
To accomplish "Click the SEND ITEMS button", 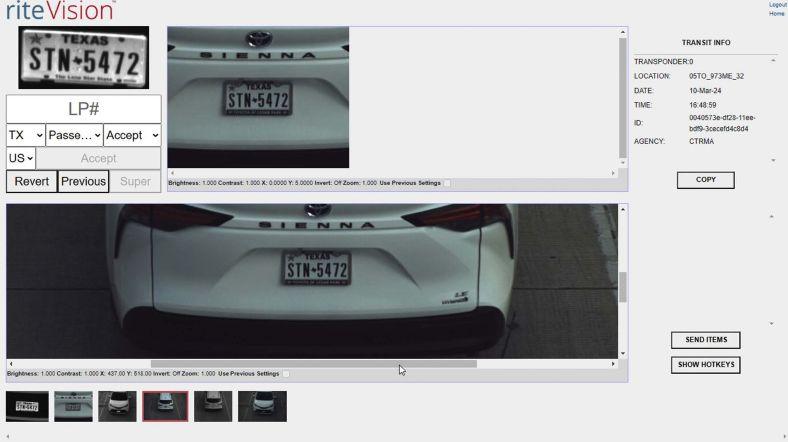I will [706, 340].
